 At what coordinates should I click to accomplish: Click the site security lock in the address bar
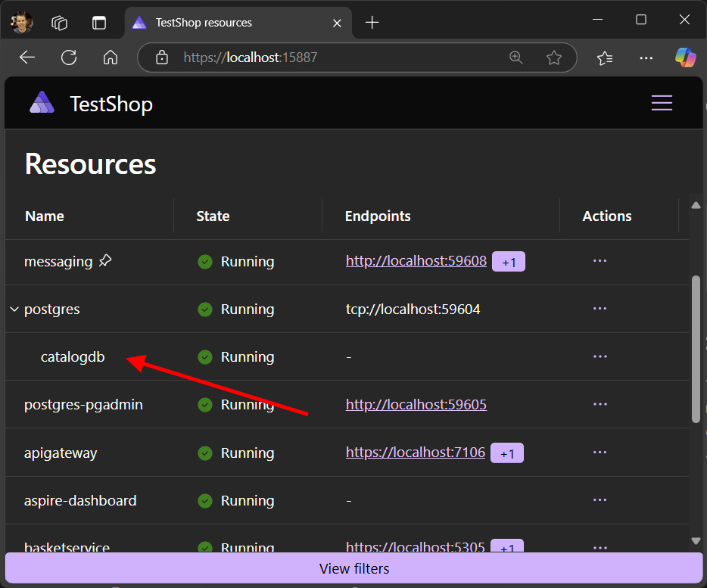pyautogui.click(x=161, y=57)
